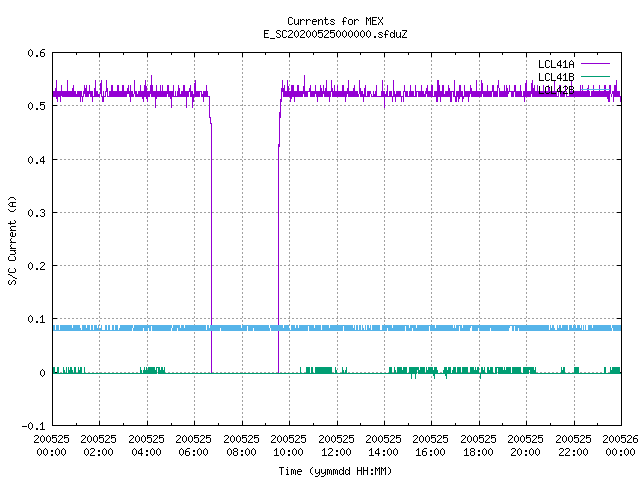Click the rising purple LCL41A edge near 09:30

[x=279, y=257]
